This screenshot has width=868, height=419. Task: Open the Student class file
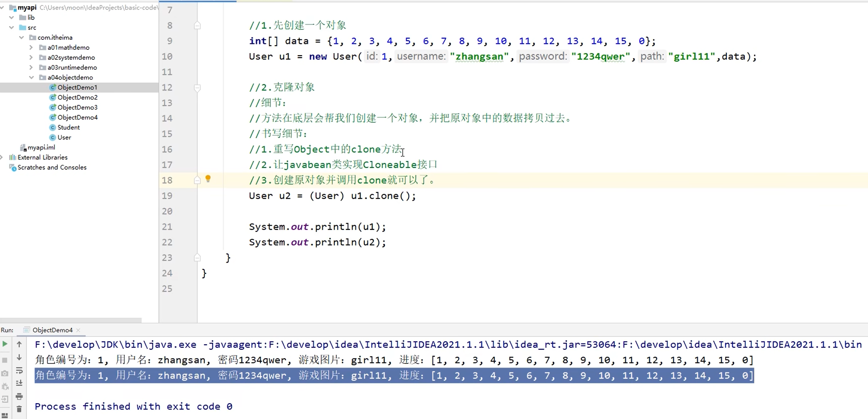tap(69, 127)
